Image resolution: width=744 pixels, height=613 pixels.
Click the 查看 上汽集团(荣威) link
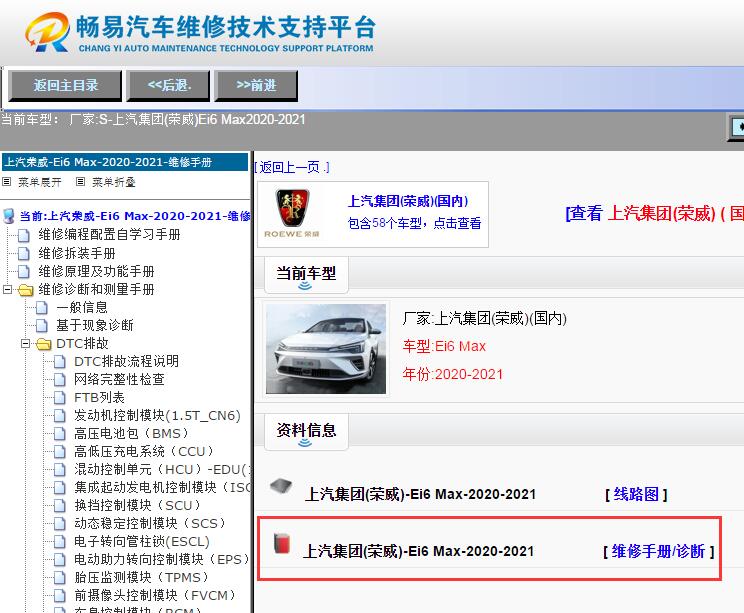[x=654, y=214]
